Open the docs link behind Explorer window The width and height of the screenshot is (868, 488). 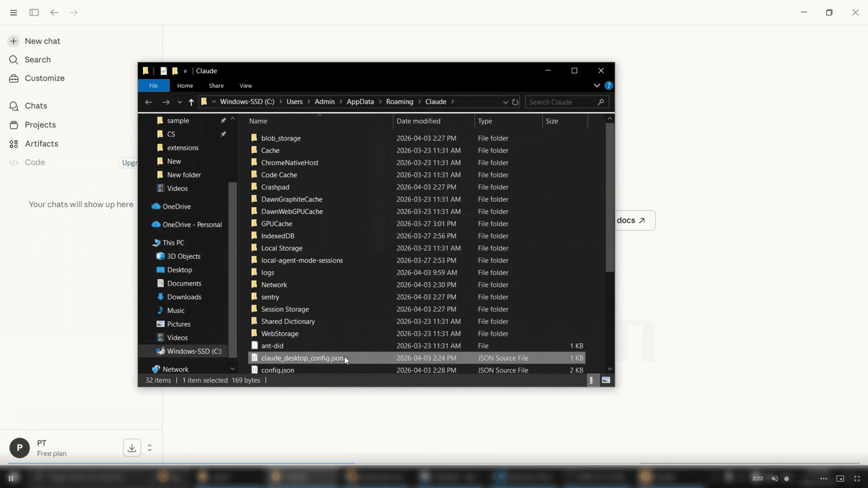(631, 220)
